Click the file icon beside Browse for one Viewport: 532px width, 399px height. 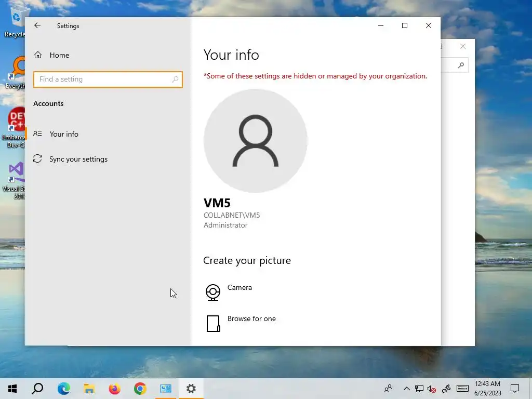[213, 323]
